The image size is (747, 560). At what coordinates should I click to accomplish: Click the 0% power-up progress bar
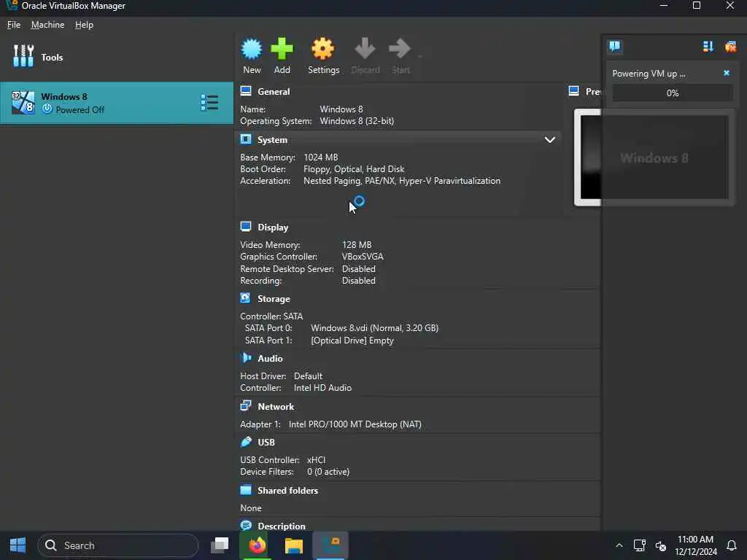tap(672, 93)
